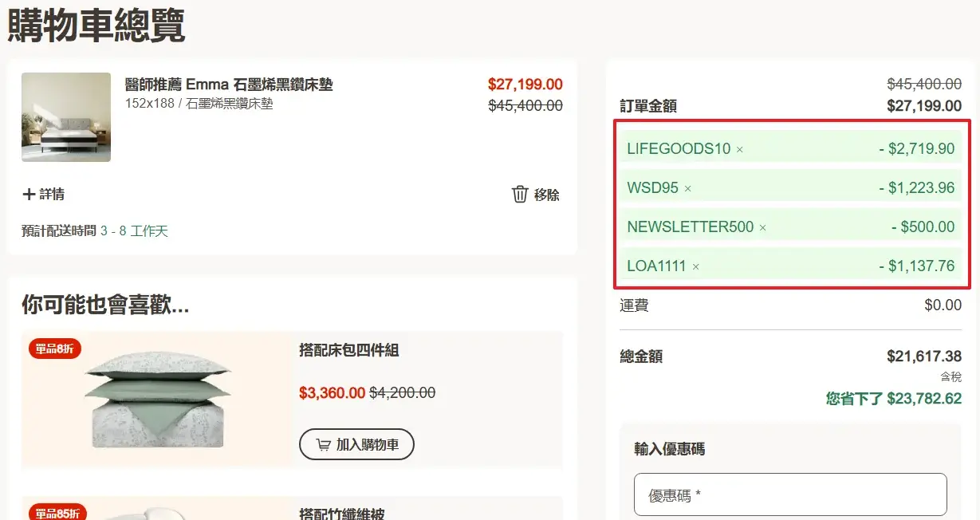Remove the NEWSLETTER500 coupon code
This screenshot has height=520, width=980.
(762, 228)
